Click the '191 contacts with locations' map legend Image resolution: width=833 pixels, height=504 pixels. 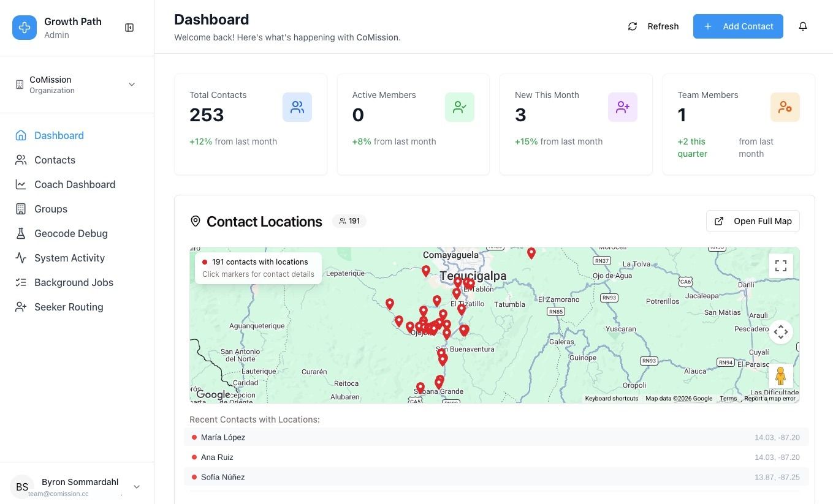point(258,268)
